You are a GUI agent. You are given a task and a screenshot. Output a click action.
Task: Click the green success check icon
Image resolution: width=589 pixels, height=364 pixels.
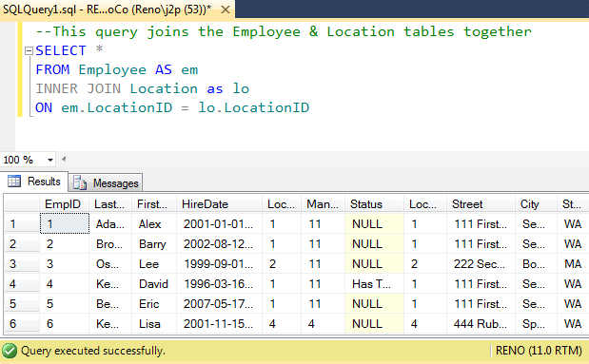[x=10, y=351]
